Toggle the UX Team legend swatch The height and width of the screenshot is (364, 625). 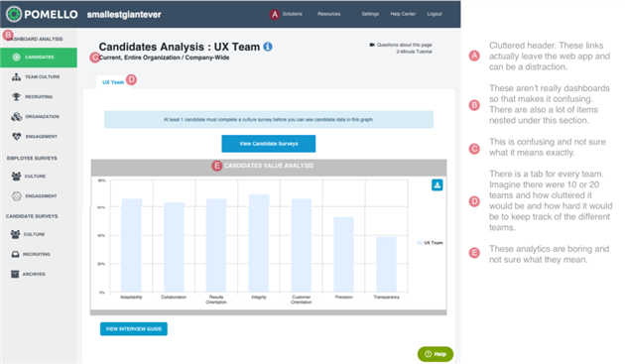(420, 243)
